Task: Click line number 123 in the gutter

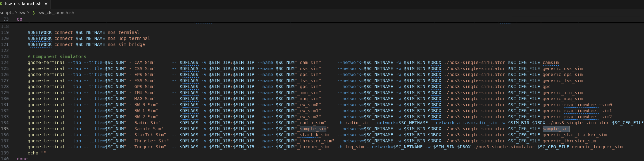Action: pos(5,57)
